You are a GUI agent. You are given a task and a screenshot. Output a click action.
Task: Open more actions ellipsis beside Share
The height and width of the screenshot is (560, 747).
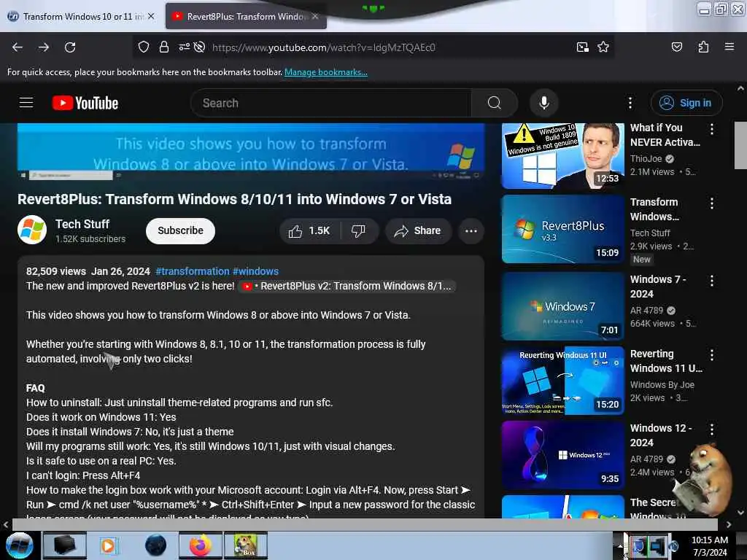click(x=471, y=231)
